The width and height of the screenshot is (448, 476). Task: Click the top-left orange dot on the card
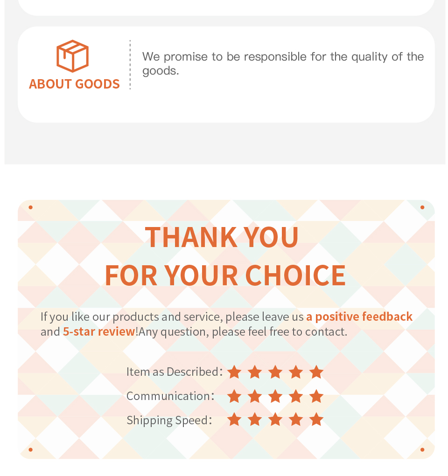pyautogui.click(x=31, y=207)
